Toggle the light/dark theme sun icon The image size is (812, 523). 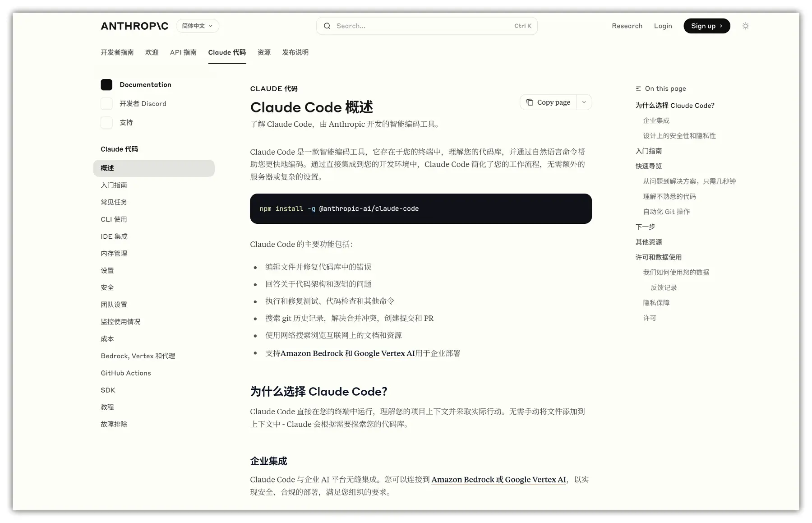746,26
